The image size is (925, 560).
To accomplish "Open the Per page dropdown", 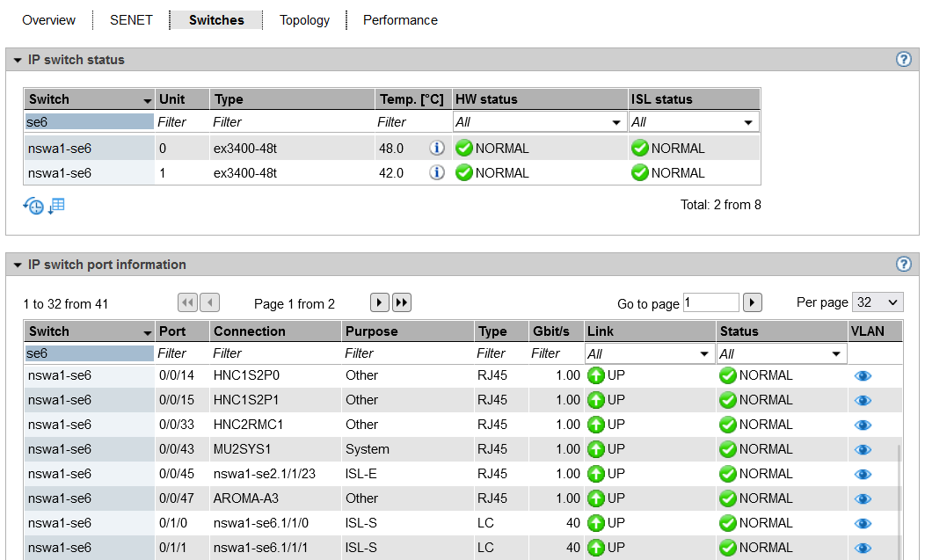I will pyautogui.click(x=878, y=302).
